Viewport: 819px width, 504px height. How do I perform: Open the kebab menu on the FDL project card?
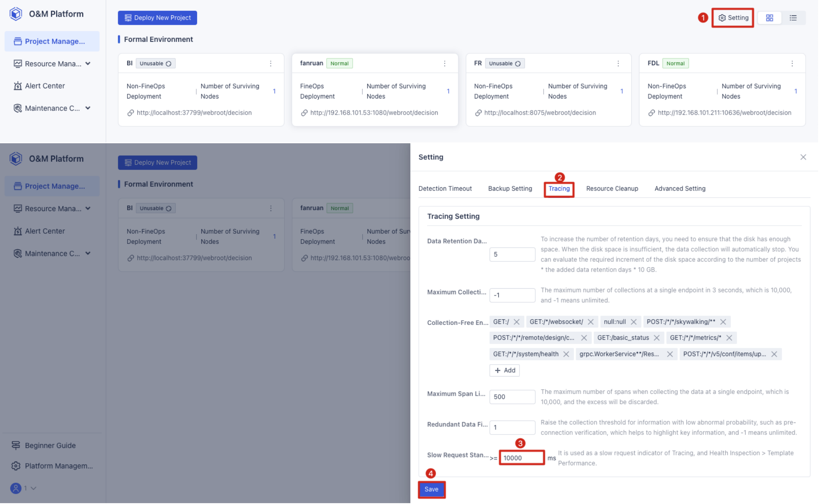point(793,63)
